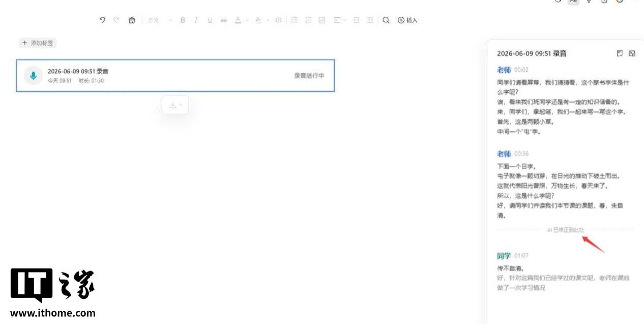Click the line 所以，这是什么字呢?
Image resolution: width=644 pixels, height=324 pixels.
[x=525, y=196]
